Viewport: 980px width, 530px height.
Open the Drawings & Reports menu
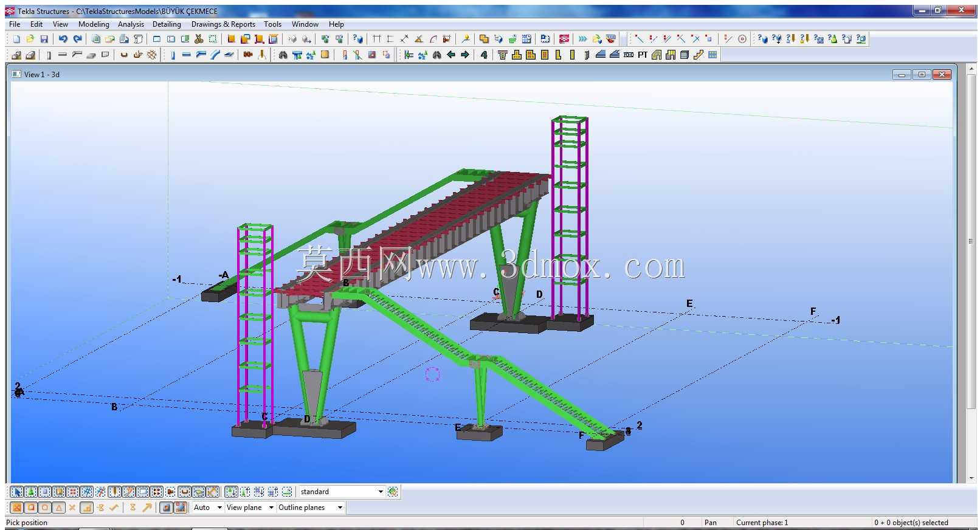(x=223, y=24)
